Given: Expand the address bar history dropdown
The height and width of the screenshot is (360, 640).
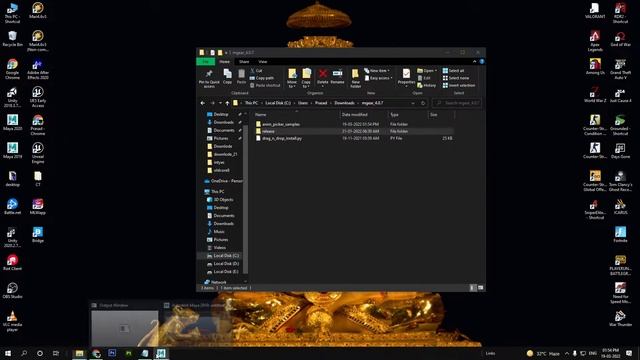Looking at the screenshot, I should [x=413, y=103].
